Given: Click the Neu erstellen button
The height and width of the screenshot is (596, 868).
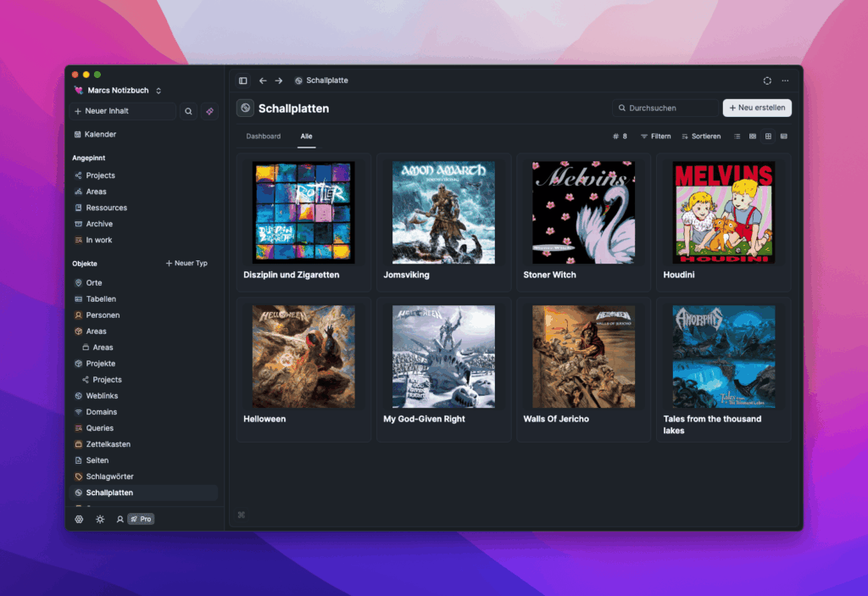Looking at the screenshot, I should (757, 108).
